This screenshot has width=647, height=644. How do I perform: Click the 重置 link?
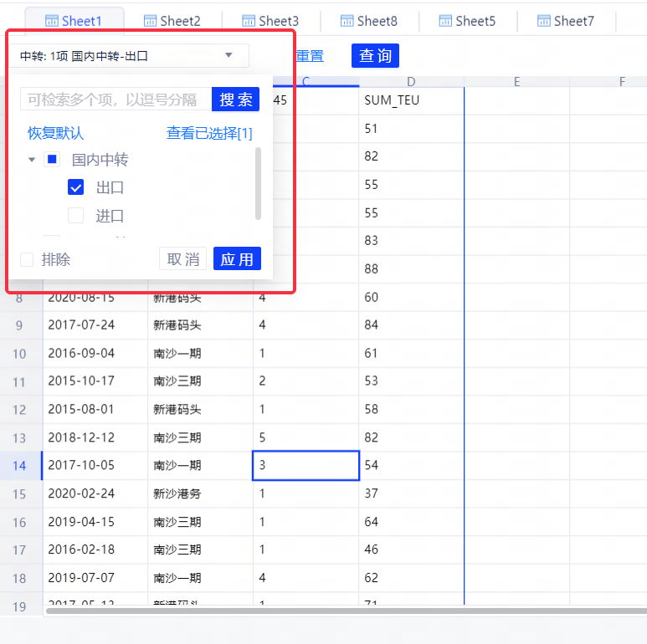tap(310, 56)
